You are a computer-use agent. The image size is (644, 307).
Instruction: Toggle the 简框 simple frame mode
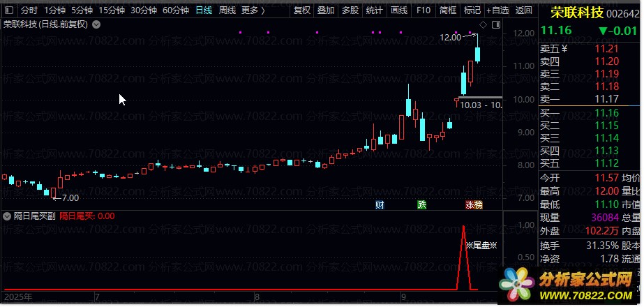[x=448, y=10]
